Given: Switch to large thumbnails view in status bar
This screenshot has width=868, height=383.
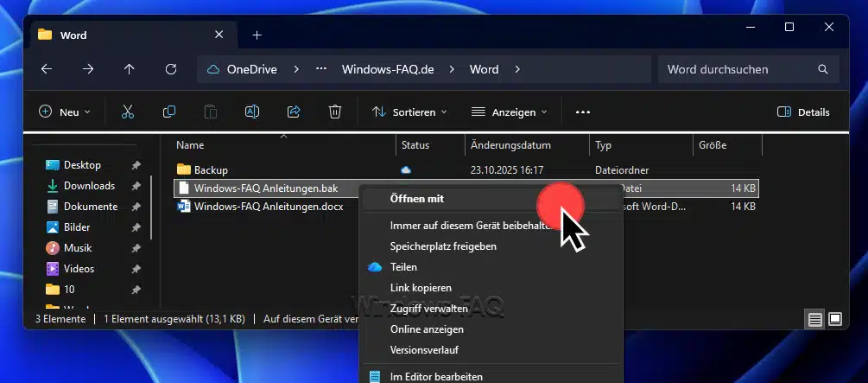Looking at the screenshot, I should 835,319.
